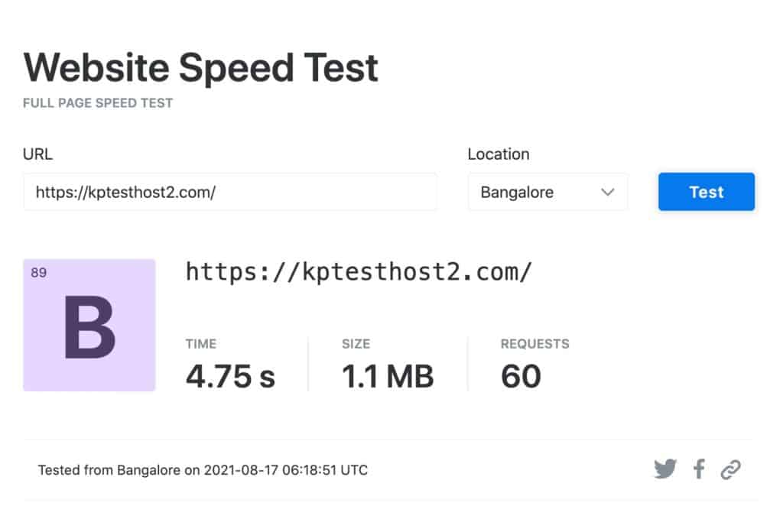Share the test result on Twitter
This screenshot has height=532, width=783.
click(665, 469)
